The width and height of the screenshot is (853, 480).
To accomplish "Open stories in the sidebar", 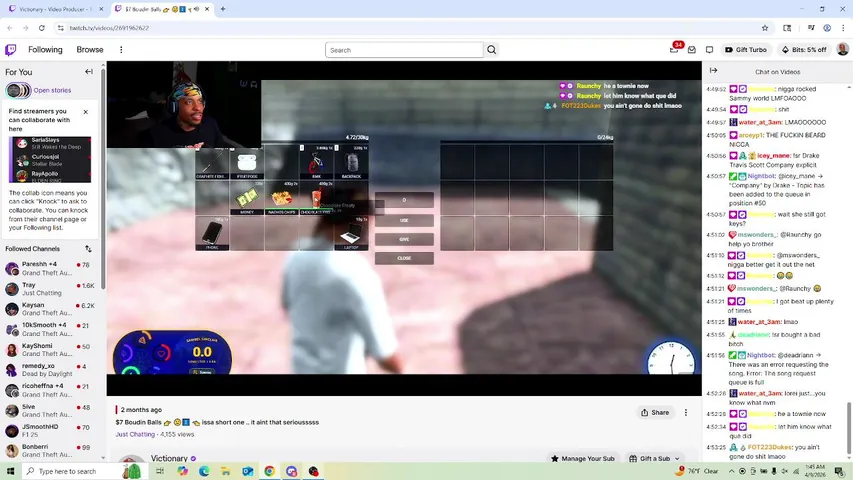I will (52, 90).
